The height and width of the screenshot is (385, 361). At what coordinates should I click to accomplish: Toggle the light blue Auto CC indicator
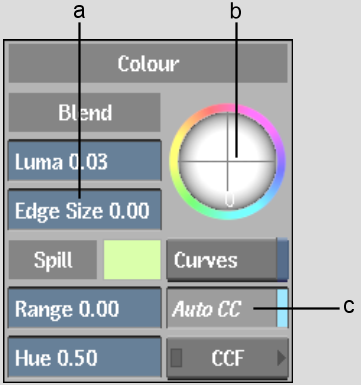pyautogui.click(x=282, y=308)
